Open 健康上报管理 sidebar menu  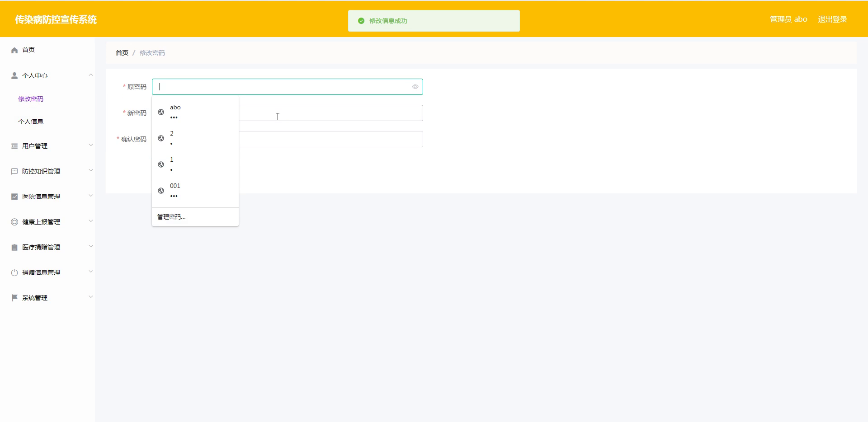click(47, 222)
